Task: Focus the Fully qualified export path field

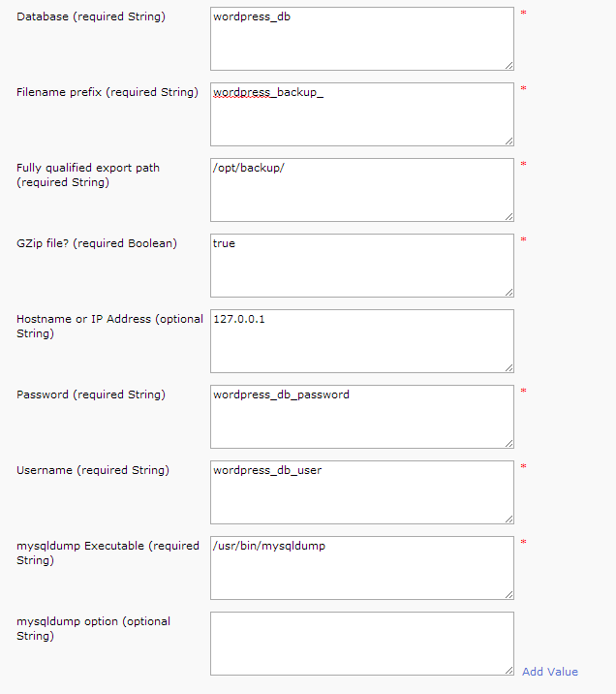Action: click(x=361, y=190)
